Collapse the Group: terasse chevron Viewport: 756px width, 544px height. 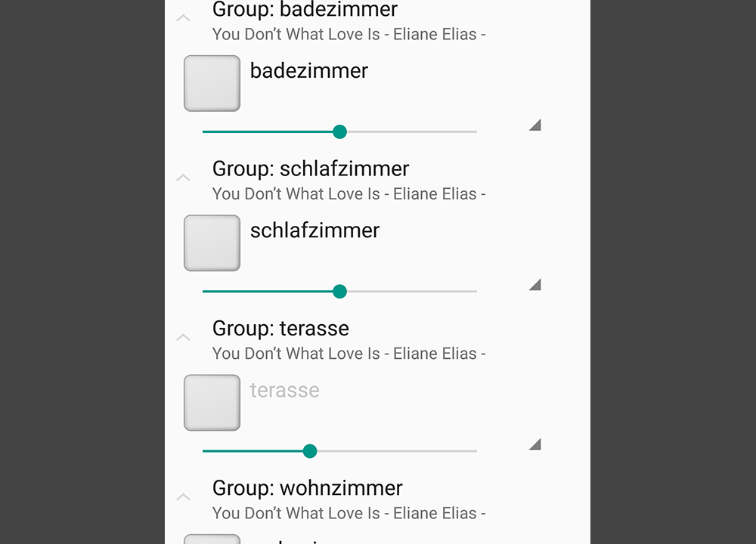click(x=183, y=337)
